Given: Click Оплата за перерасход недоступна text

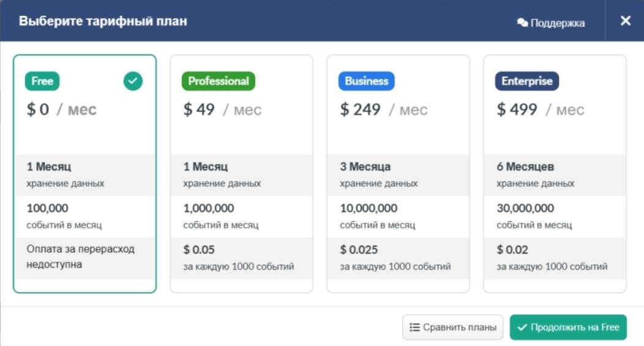Looking at the screenshot, I should [81, 257].
